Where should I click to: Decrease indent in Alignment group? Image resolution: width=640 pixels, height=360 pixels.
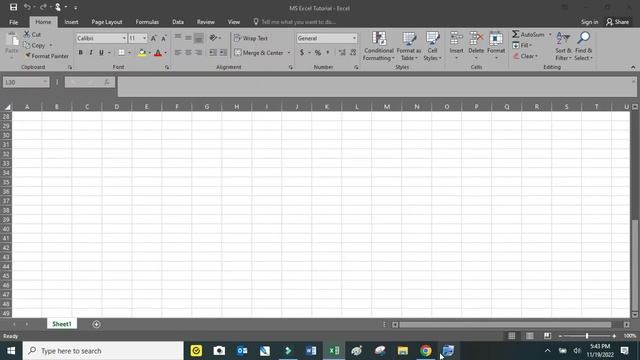pyautogui.click(x=213, y=52)
